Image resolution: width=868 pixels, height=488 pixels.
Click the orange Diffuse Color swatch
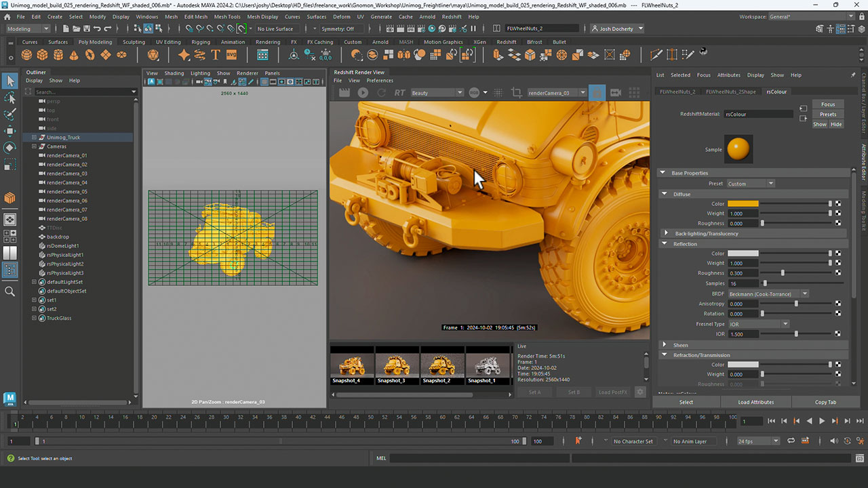pyautogui.click(x=743, y=204)
